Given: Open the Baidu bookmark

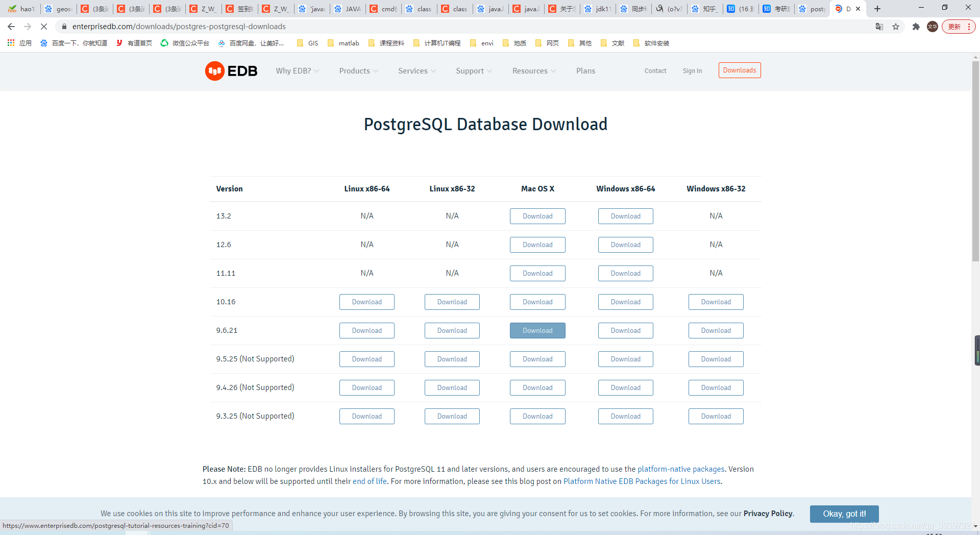Looking at the screenshot, I should 74,43.
